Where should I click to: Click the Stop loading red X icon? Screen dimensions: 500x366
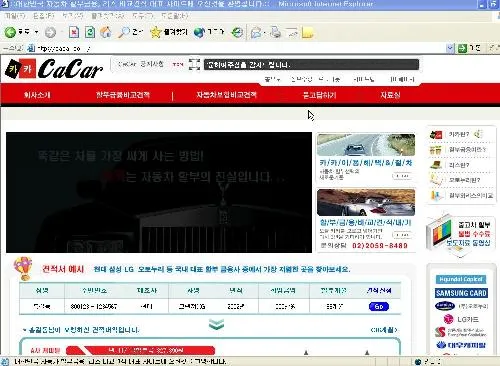point(74,32)
